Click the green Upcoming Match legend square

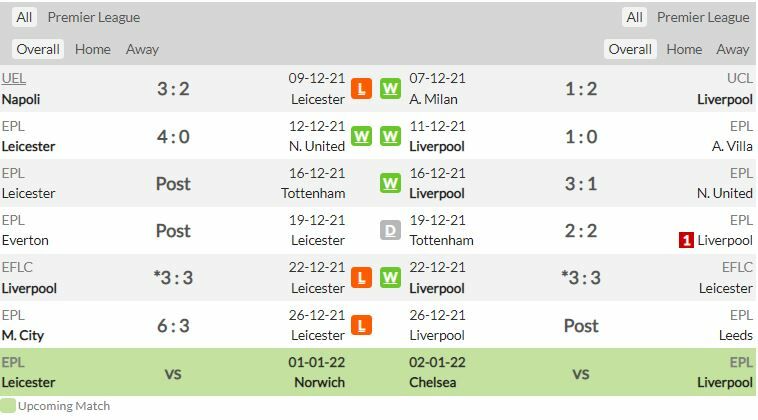pos(8,406)
